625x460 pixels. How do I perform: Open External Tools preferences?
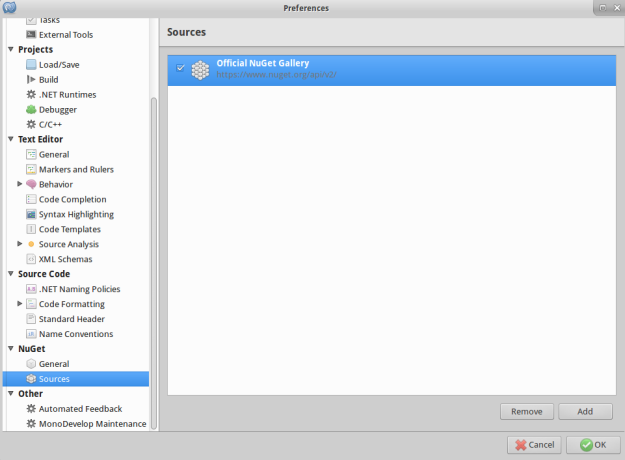66,35
